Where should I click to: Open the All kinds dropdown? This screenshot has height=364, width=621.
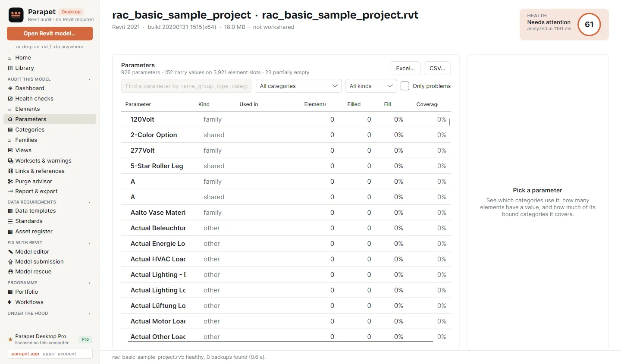371,86
